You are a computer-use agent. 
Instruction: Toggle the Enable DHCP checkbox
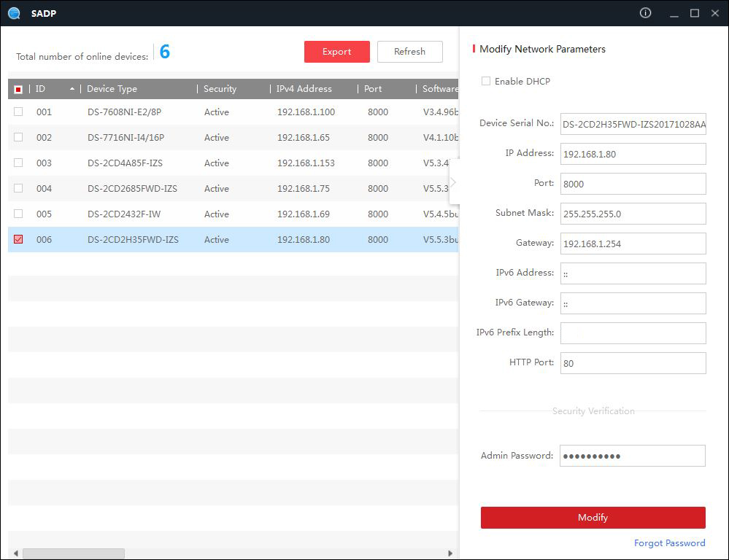tap(486, 81)
